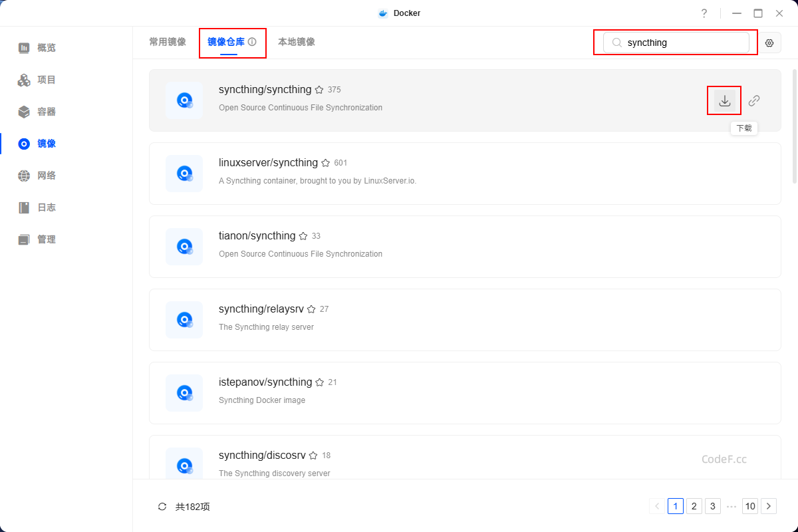The height and width of the screenshot is (532, 798).
Task: Open registry settings gear icon
Action: click(x=769, y=43)
